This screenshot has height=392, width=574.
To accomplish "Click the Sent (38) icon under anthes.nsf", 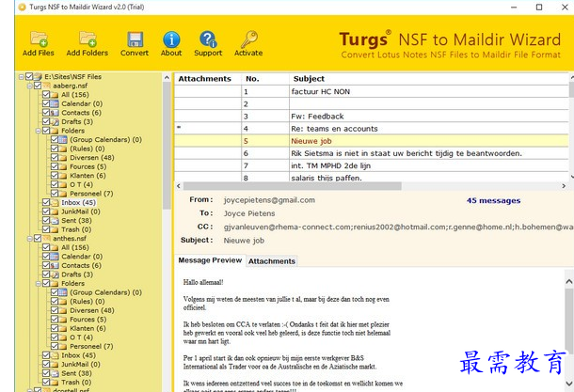I will (x=55, y=373).
